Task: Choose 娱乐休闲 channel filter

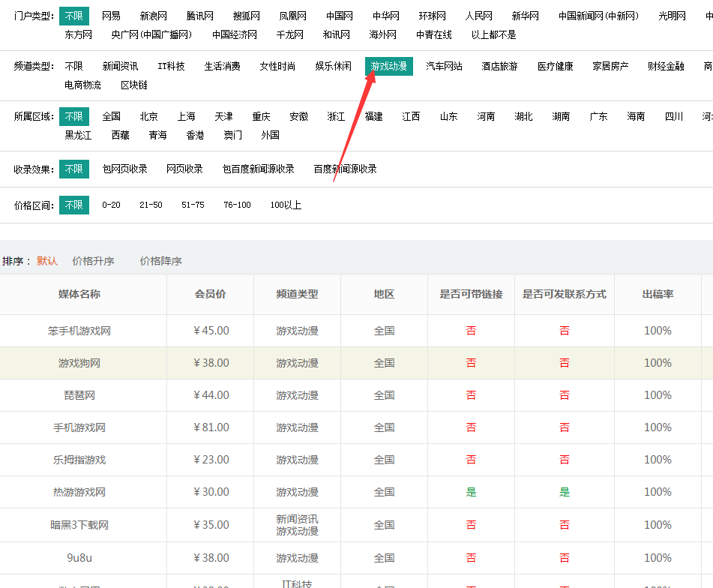Action: click(334, 66)
